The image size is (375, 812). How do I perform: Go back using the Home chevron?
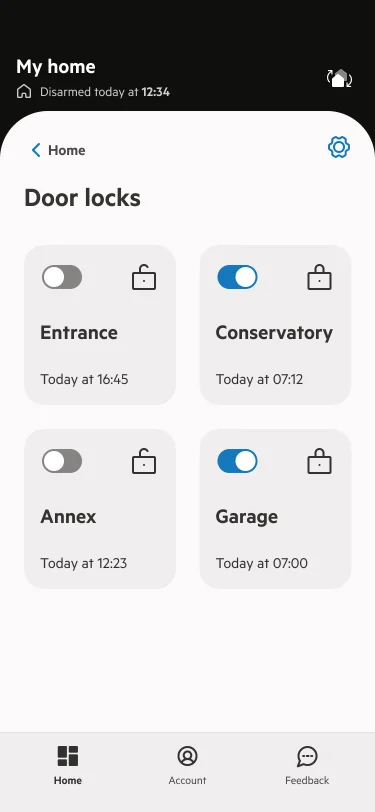pyautogui.click(x=36, y=150)
